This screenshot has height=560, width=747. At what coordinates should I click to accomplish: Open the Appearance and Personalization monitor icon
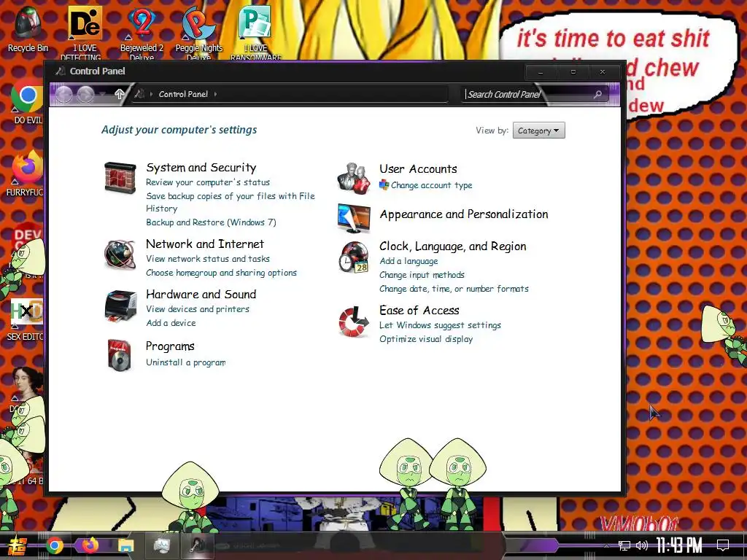point(354,217)
